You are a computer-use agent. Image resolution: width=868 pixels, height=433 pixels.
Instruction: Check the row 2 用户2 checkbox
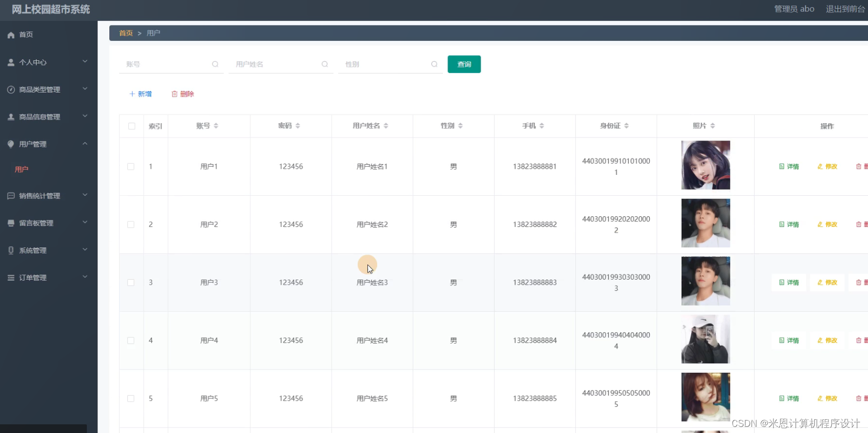[131, 224]
